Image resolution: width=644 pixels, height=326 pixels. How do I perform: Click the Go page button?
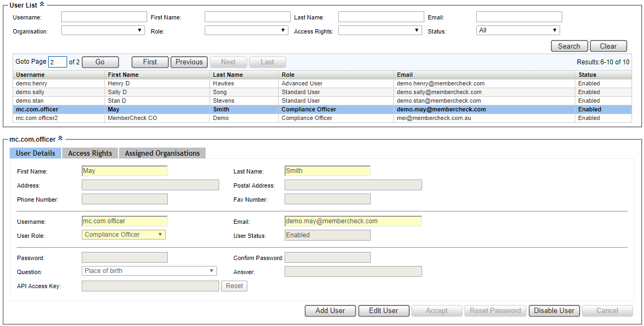pos(100,62)
